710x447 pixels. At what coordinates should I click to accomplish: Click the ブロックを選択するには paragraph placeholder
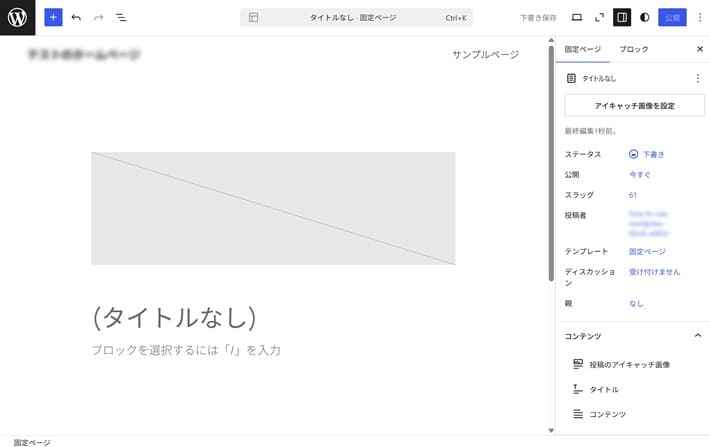coord(186,350)
